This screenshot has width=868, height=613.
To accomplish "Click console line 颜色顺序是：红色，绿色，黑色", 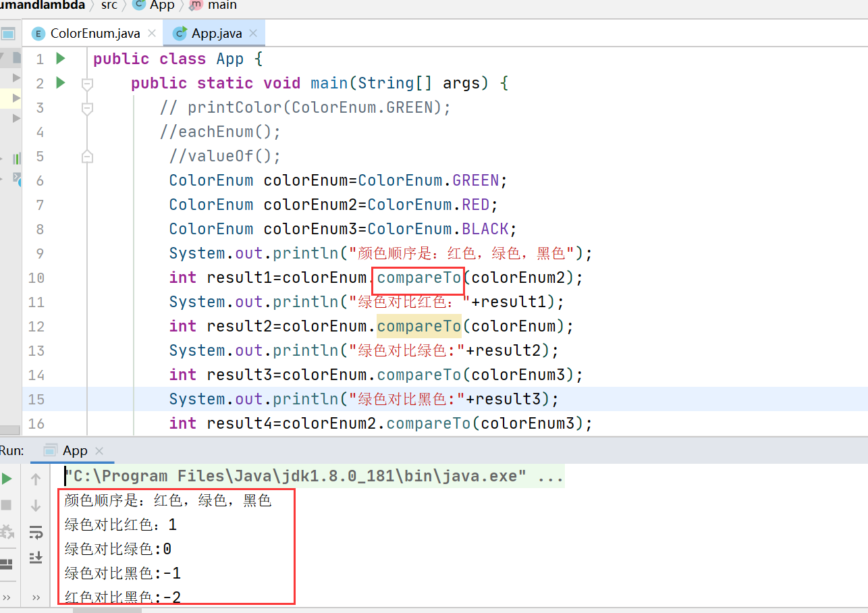I will point(168,500).
